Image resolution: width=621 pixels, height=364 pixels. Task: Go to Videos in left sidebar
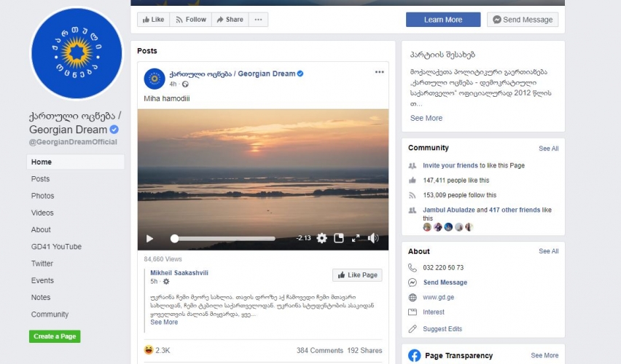tap(42, 213)
